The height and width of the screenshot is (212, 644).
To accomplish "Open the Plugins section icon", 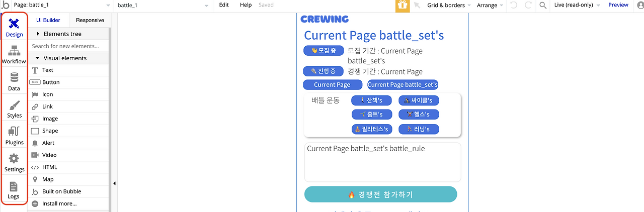I will tap(14, 132).
